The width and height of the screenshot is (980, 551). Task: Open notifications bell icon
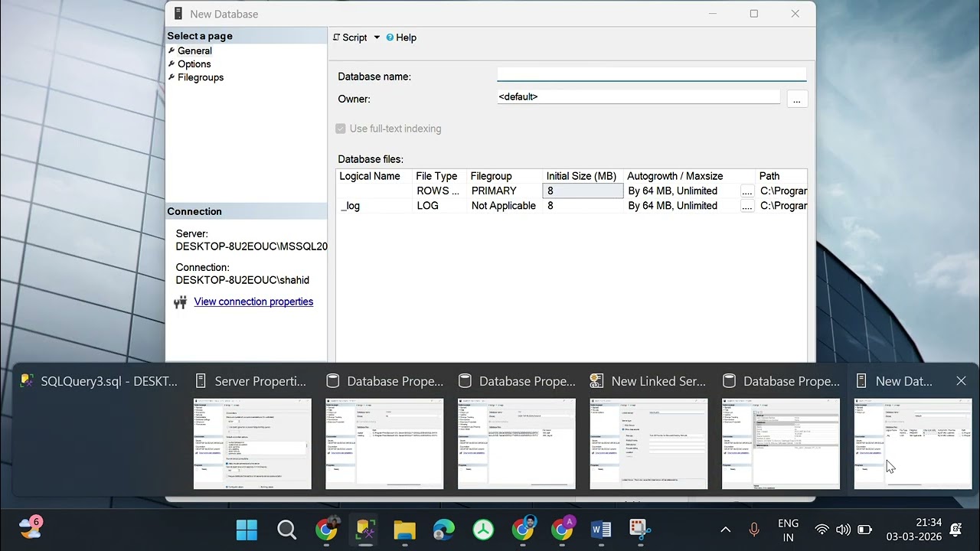[955, 530]
